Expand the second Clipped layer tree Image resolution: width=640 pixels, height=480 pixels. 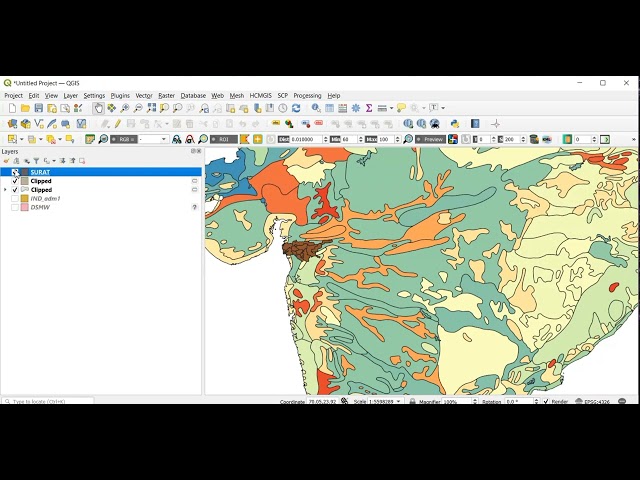click(x=5, y=190)
